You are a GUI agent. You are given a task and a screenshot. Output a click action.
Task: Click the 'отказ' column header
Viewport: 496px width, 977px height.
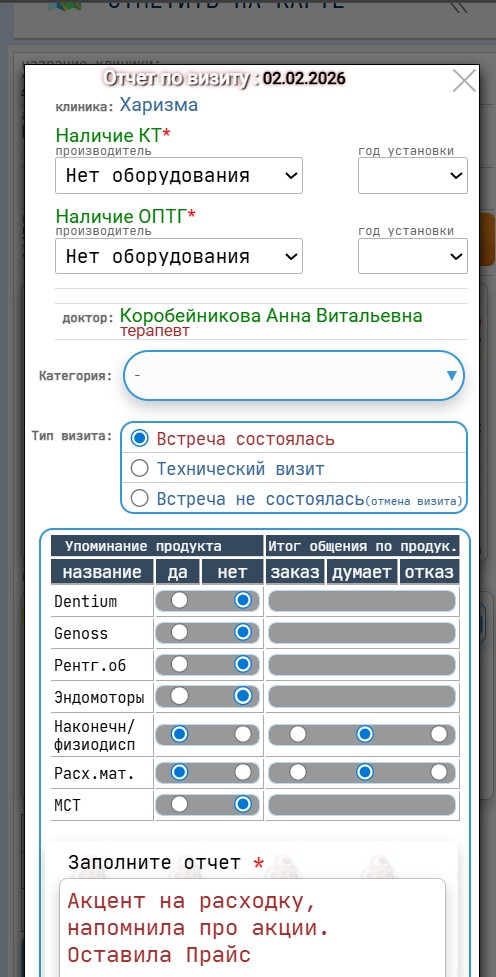pyautogui.click(x=429, y=572)
